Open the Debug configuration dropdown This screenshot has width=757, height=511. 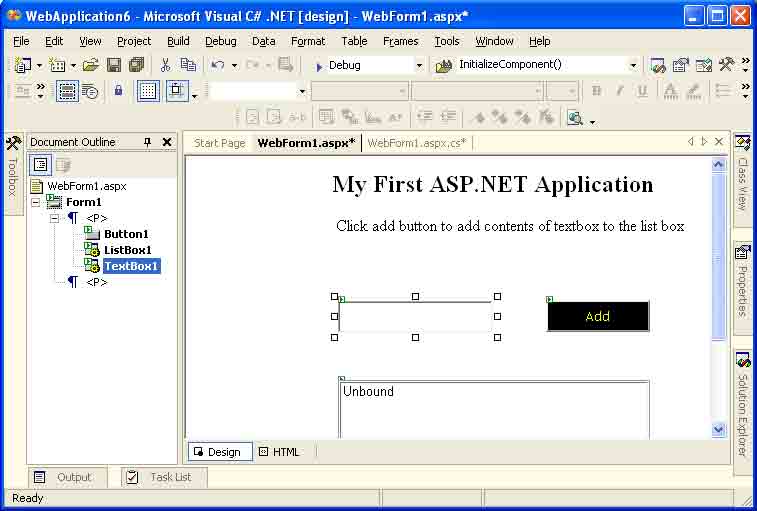[x=419, y=66]
